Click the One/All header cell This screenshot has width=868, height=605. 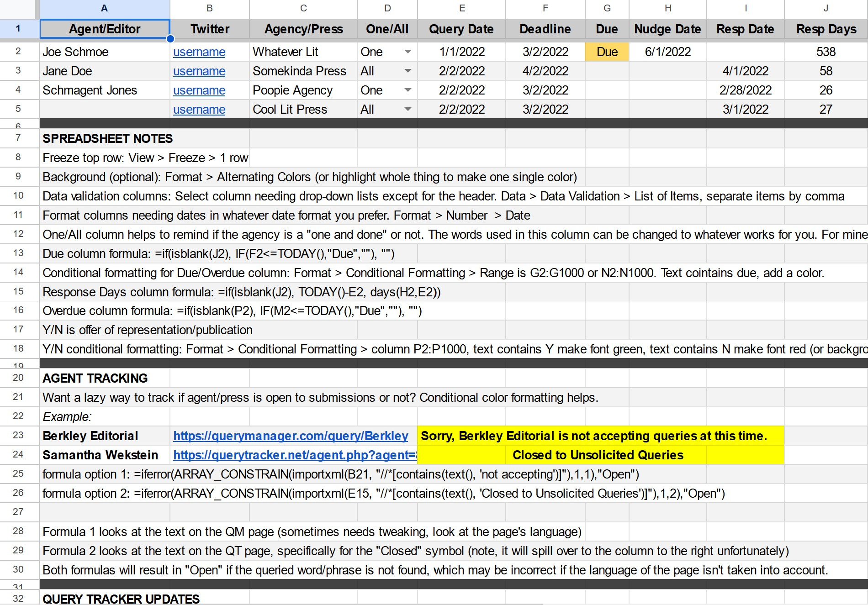[387, 29]
